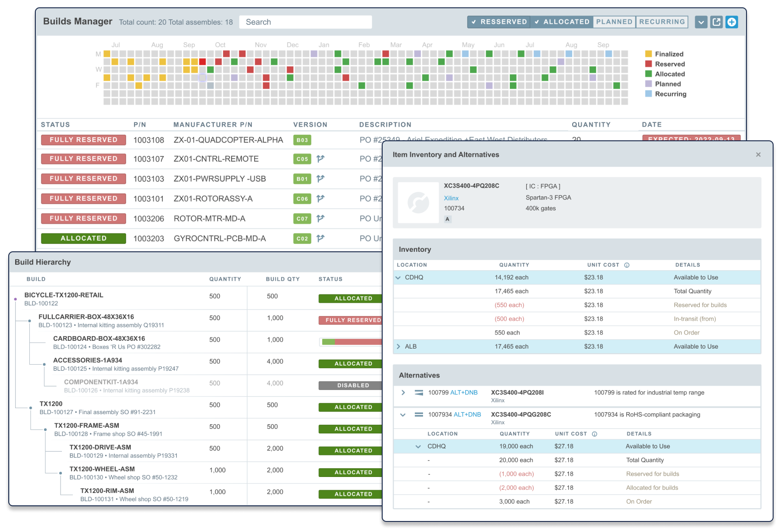Click P/N 1003107 cell
Image resolution: width=780 pixels, height=532 pixels.
click(149, 159)
